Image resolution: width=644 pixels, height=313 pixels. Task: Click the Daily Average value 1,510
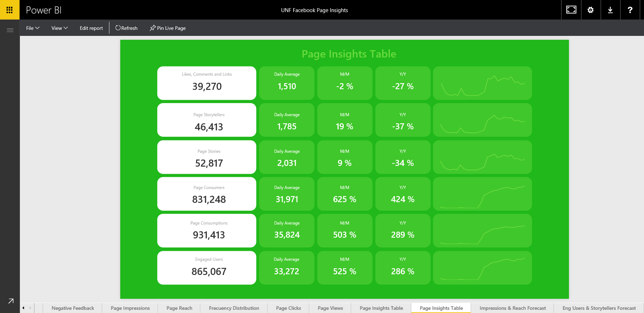[x=287, y=86]
